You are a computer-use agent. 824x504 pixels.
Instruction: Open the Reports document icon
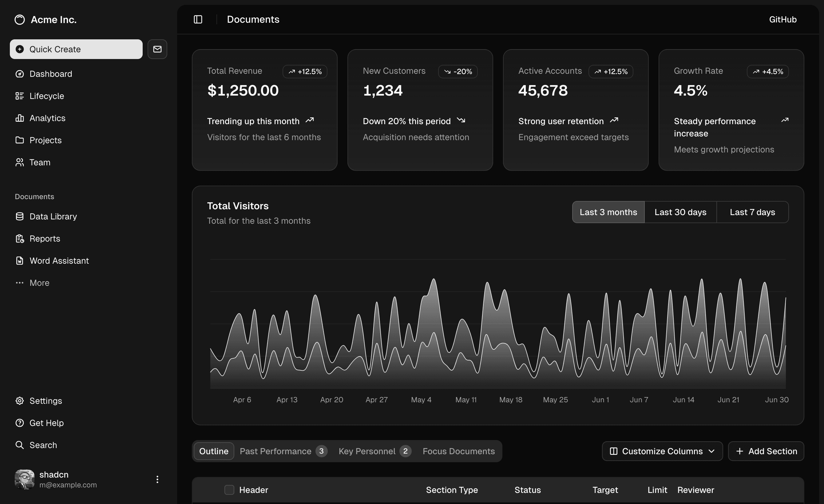pos(19,238)
